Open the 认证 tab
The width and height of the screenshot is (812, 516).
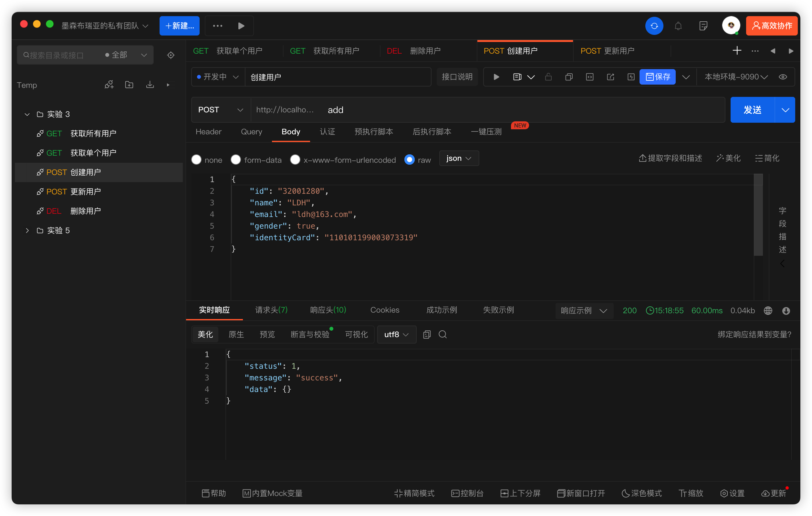[327, 131]
